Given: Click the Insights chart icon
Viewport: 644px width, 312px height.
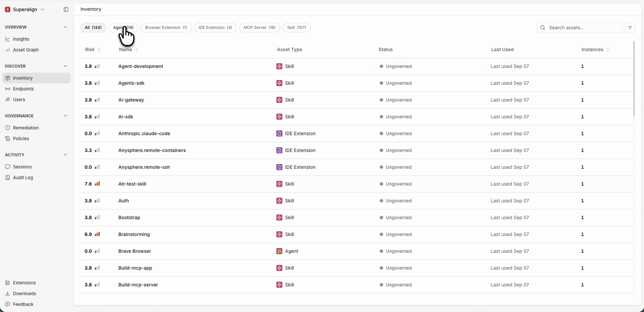Looking at the screenshot, I should [x=7, y=39].
